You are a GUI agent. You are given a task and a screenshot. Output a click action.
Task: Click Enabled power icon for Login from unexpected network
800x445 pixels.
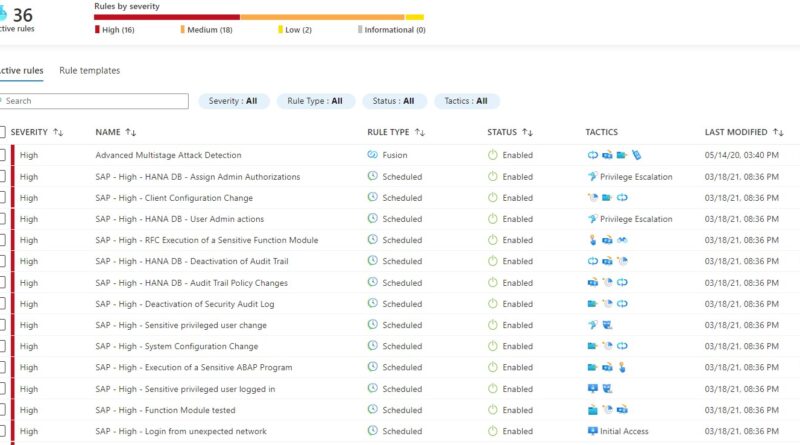(x=492, y=431)
